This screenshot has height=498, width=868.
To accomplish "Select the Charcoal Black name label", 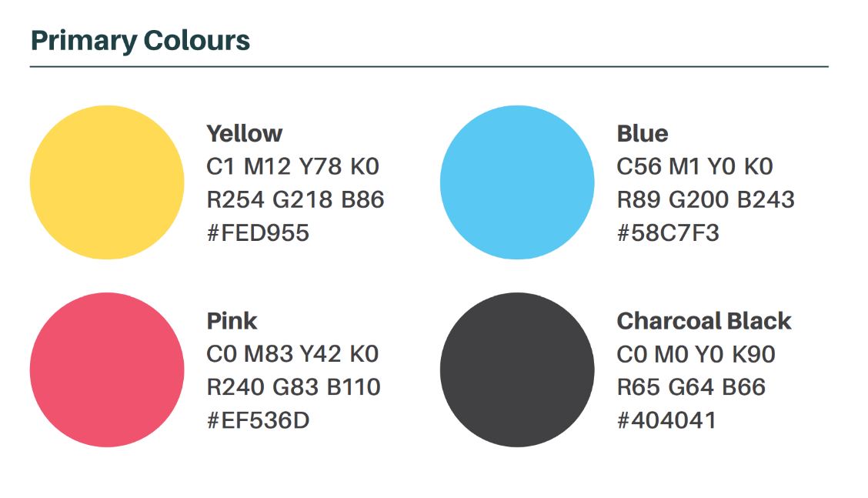I will pyautogui.click(x=703, y=321).
